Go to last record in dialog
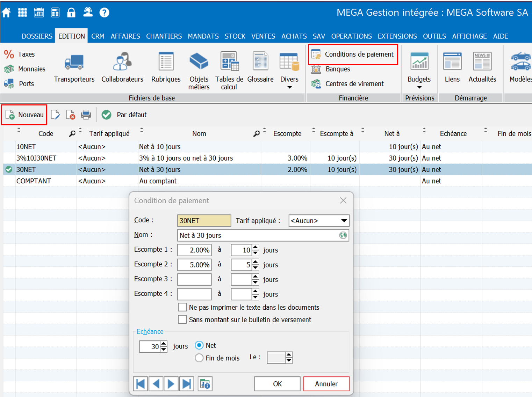532x397 pixels. (187, 384)
